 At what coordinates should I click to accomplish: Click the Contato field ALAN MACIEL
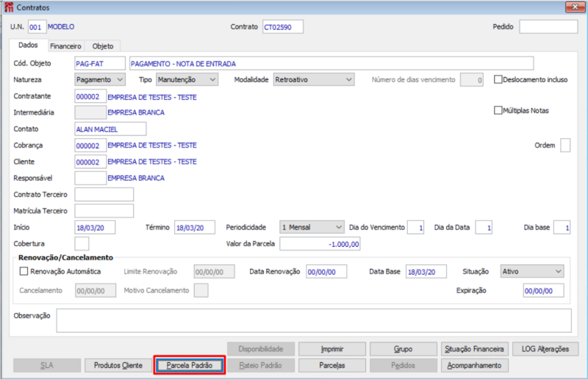click(x=110, y=129)
